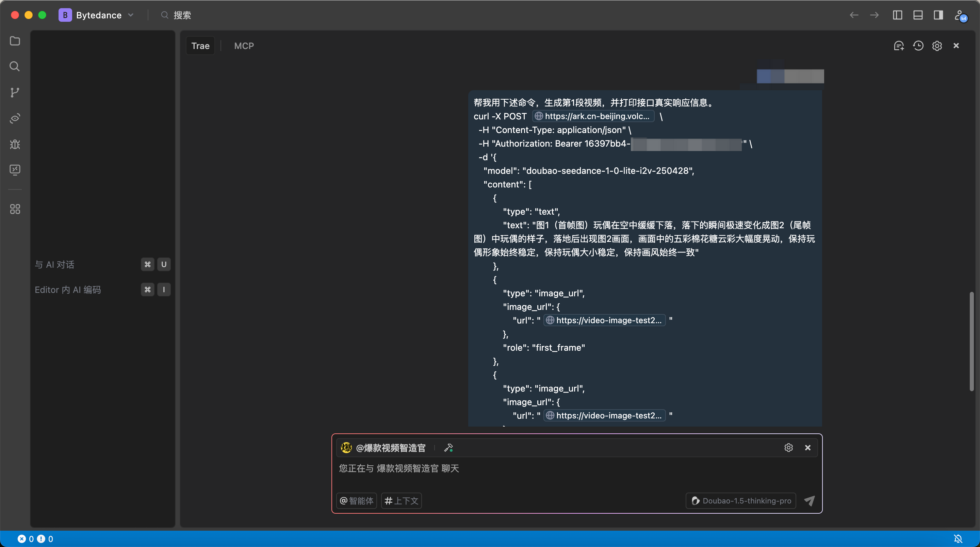Viewport: 980px width, 547px height.
Task: Open the Remote/preview eye-loop icon in sidebar
Action: [15, 118]
